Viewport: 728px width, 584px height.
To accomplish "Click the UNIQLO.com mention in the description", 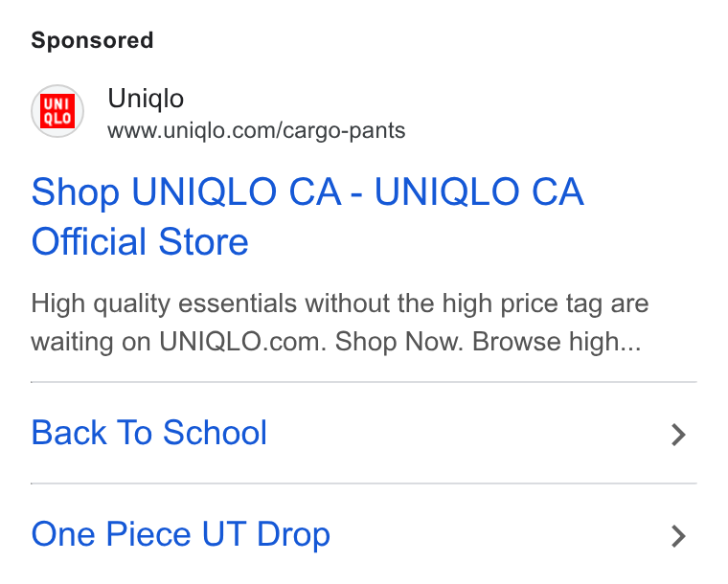I will click(242, 342).
